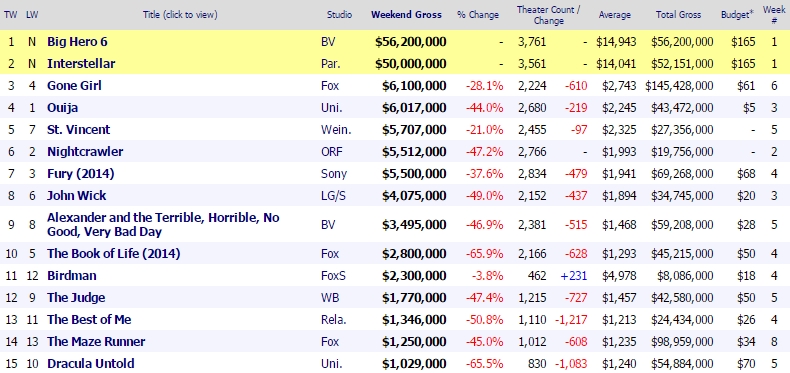Click the % Change column header
This screenshot has width=790, height=373.
coord(478,15)
